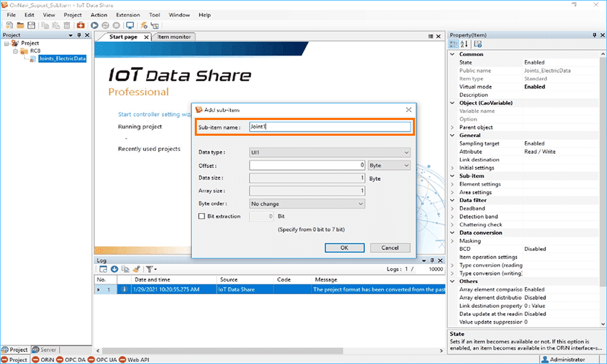Click the Property panel vertical scrollbar

click(x=603, y=172)
